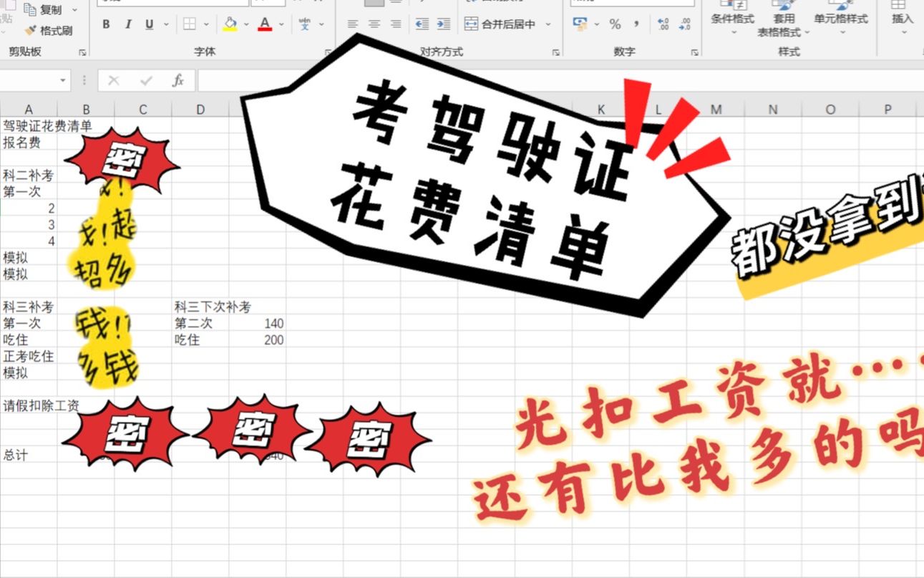Screen dimensions: 924x578
Task: Decrease decimal places
Action: tap(684, 24)
